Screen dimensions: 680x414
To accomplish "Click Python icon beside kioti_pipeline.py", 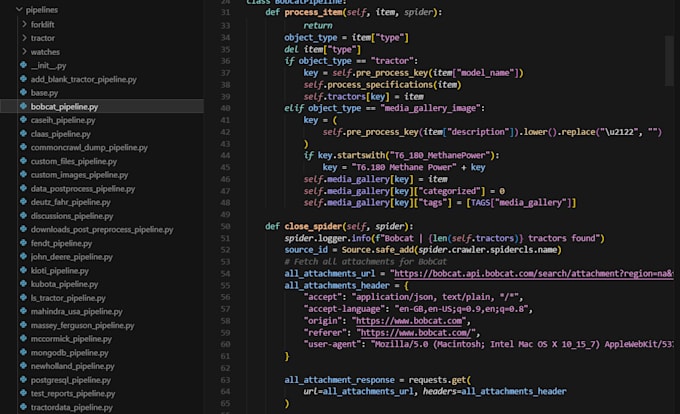I will (x=23, y=270).
